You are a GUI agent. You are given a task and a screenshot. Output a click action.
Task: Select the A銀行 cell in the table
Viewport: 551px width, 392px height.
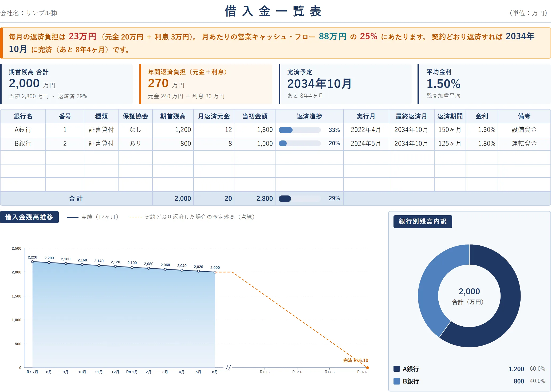tap(23, 130)
